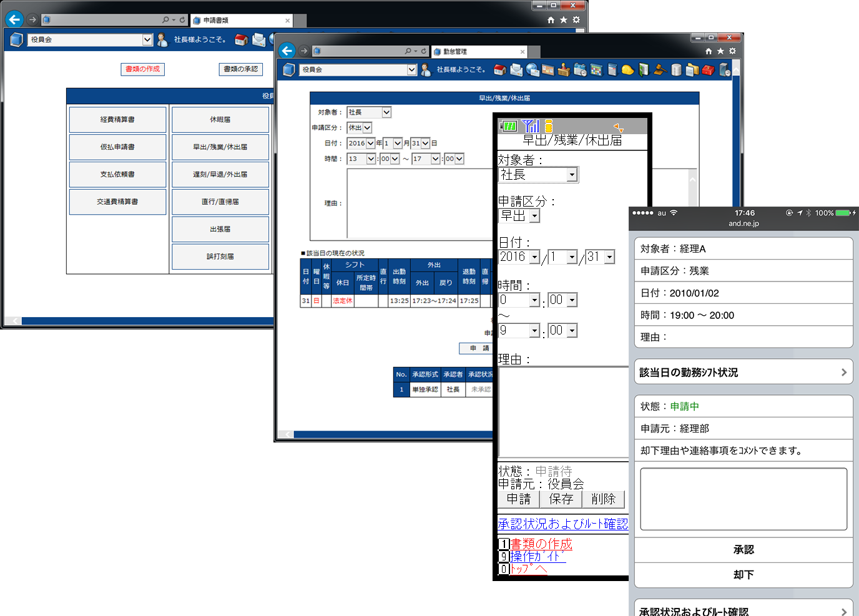Viewport: 859px width, 616px height.
Task: Click forward arrow in 申請書類 browser window
Action: click(x=32, y=20)
